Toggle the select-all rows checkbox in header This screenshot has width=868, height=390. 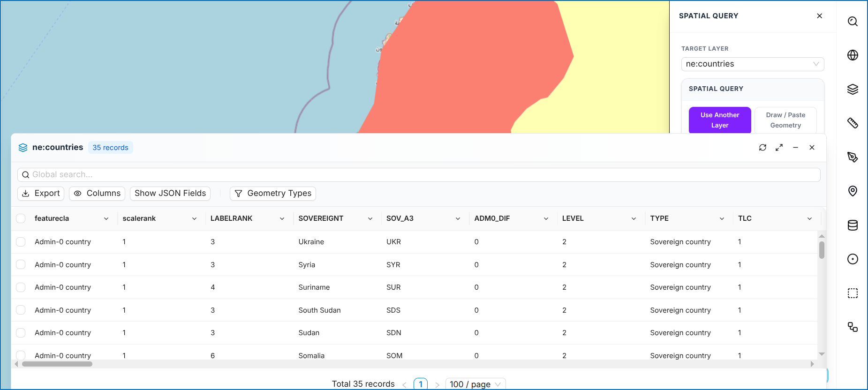(x=21, y=218)
